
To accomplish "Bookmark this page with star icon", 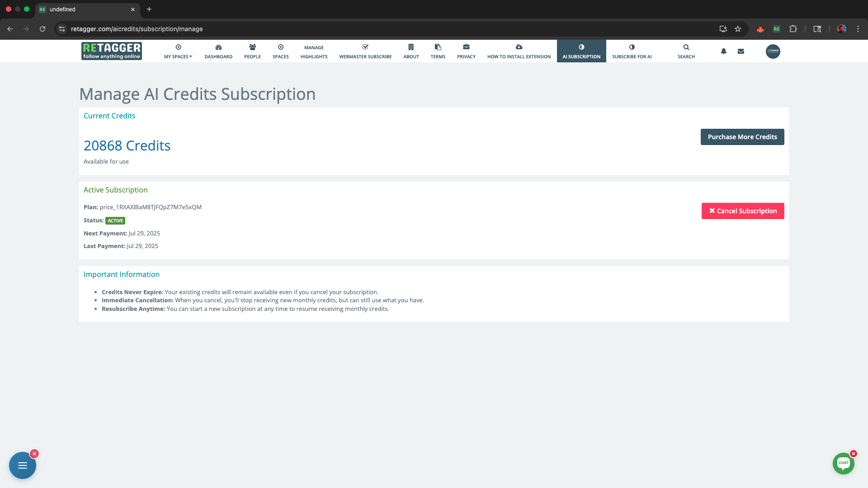I will 738,29.
